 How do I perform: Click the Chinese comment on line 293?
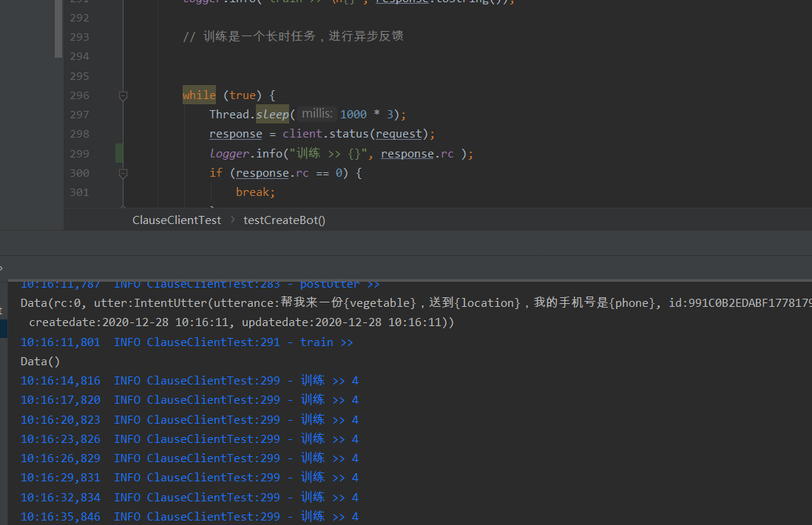[293, 36]
